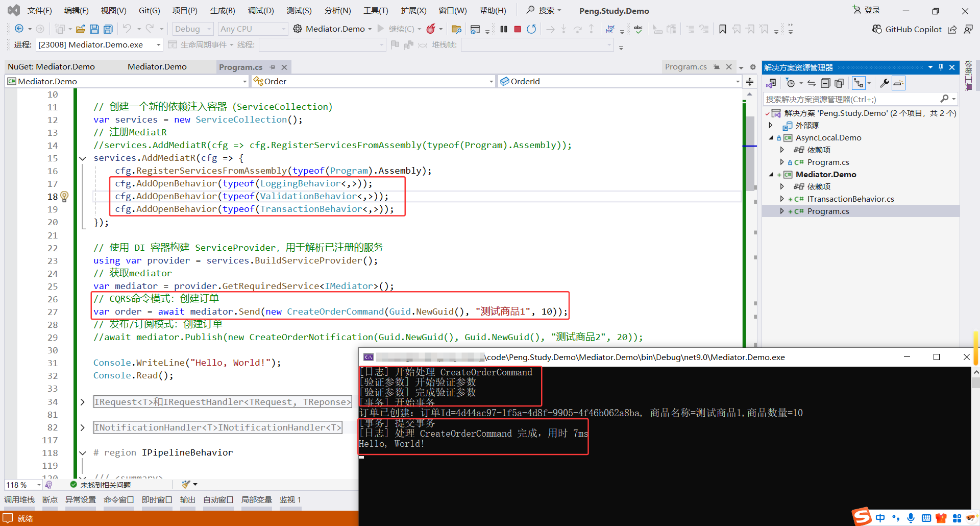Sync Solution Explorer with active document
The image size is (980, 526).
(x=812, y=83)
